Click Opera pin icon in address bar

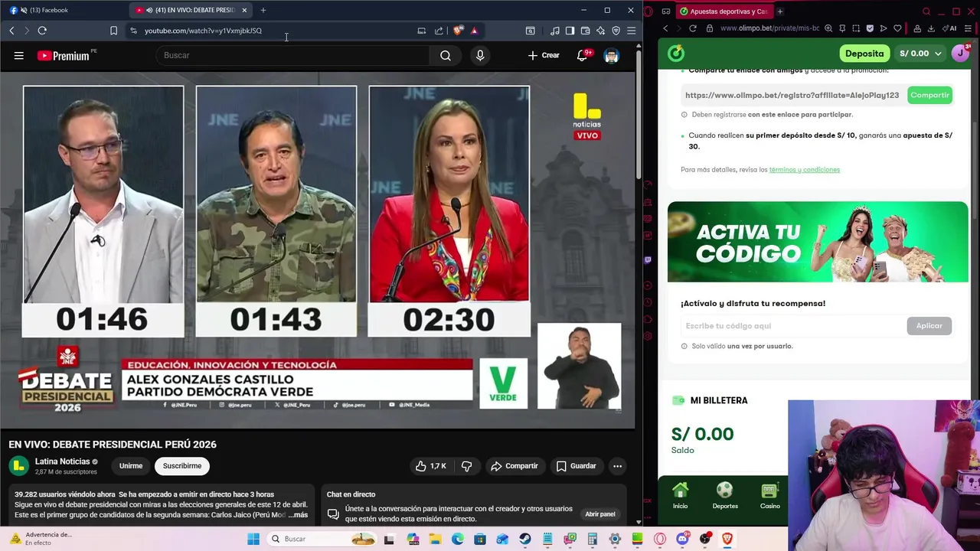pos(842,28)
